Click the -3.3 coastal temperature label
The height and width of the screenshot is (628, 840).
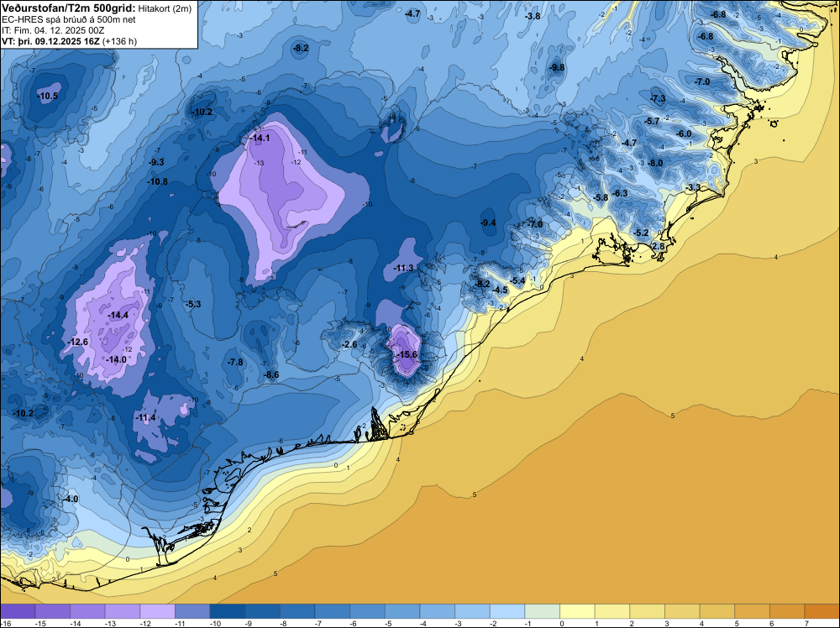coord(693,187)
